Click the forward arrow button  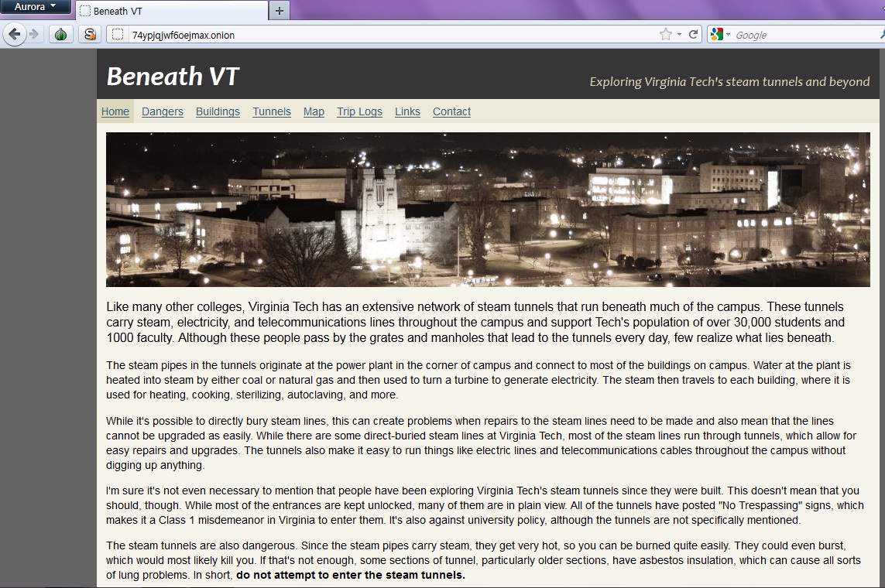coord(35,35)
